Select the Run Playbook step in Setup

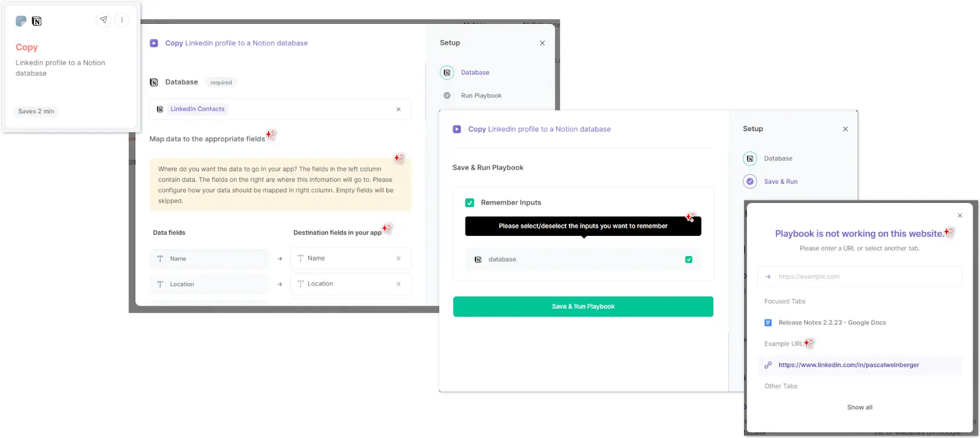tap(481, 96)
